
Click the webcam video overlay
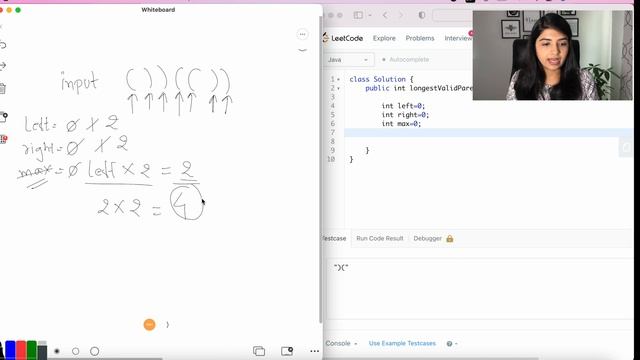tap(553, 55)
